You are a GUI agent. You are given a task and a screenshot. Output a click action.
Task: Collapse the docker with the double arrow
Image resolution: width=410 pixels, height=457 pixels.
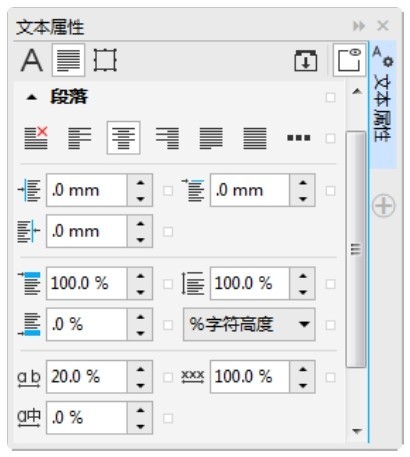359,26
